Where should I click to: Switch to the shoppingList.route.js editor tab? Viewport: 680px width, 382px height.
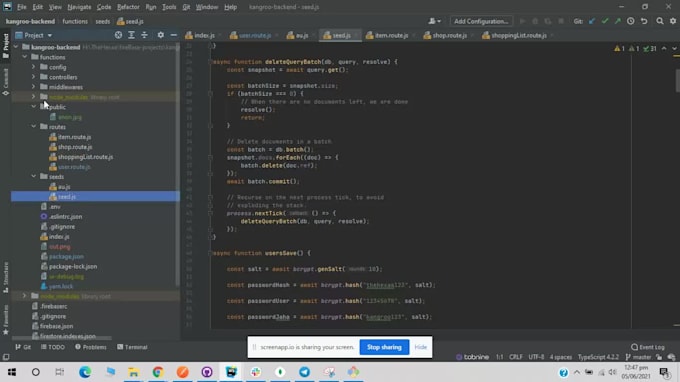(x=518, y=36)
